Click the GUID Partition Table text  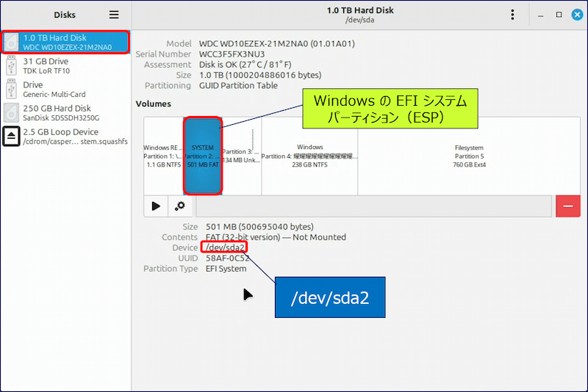(x=238, y=85)
